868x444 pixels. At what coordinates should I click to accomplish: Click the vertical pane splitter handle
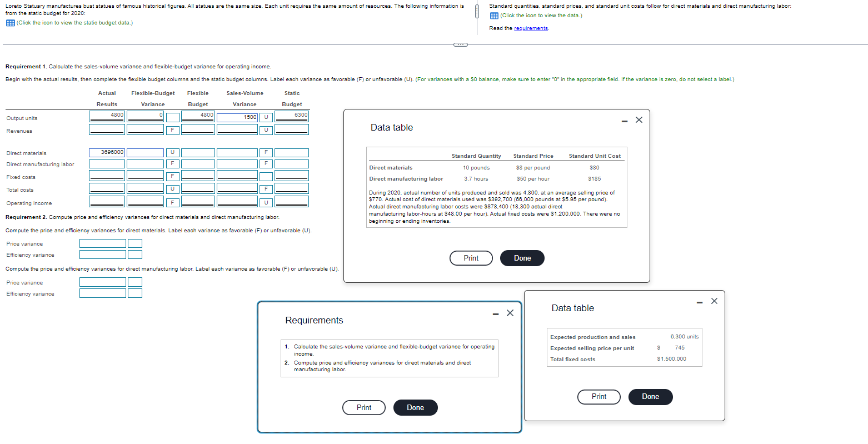[x=476, y=12]
